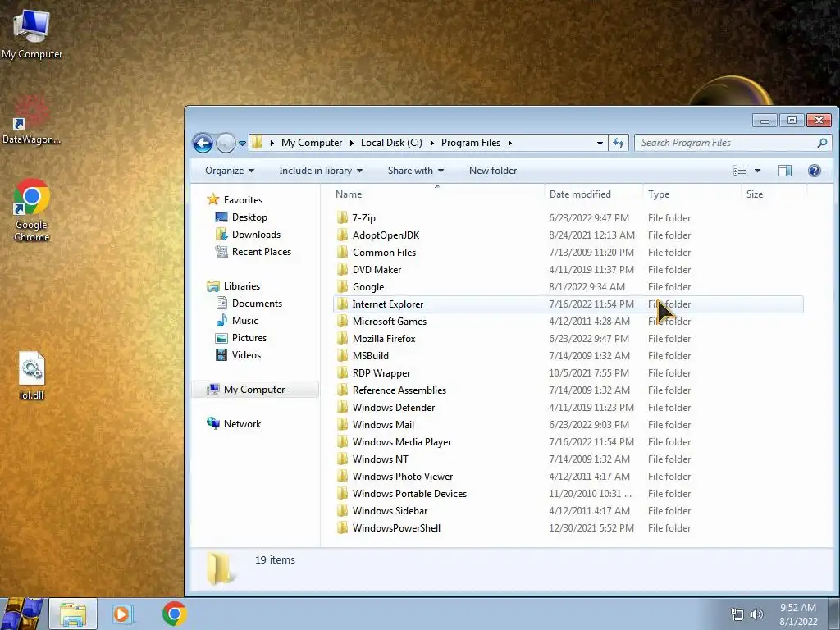Select Local Disk (C:) in the breadcrumb
Screen dimensions: 840x630
click(x=391, y=143)
